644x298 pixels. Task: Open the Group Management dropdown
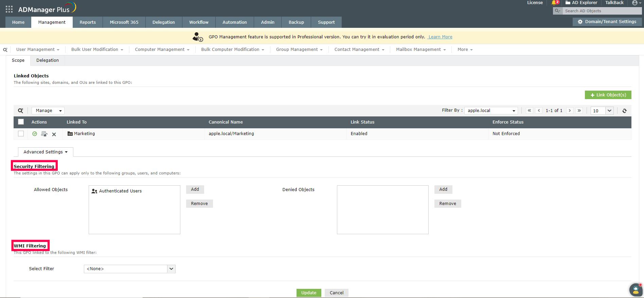[x=299, y=50]
